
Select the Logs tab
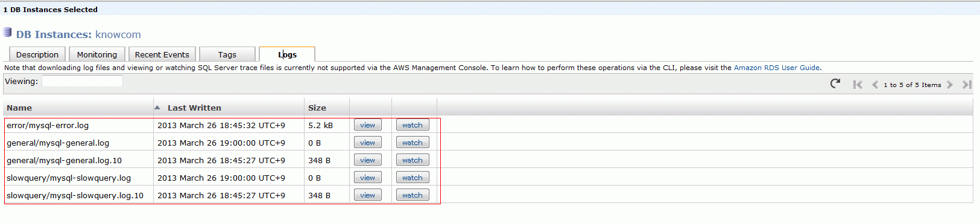point(287,54)
